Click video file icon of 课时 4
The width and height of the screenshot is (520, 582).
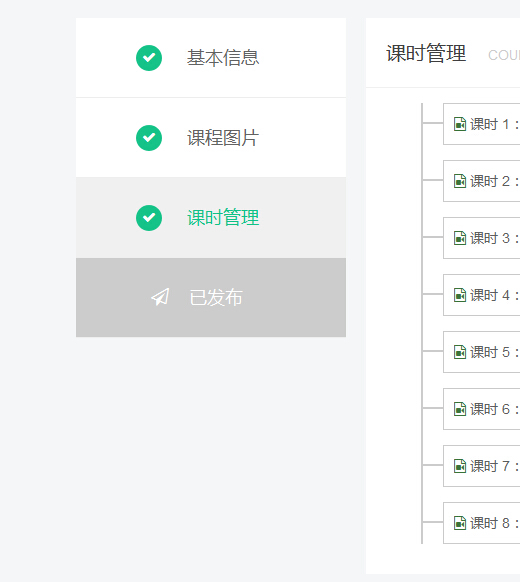[x=460, y=295]
